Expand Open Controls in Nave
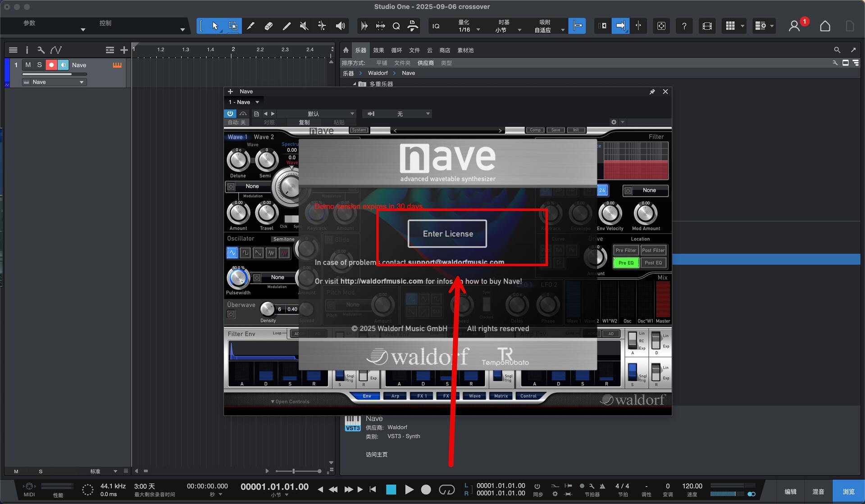Viewport: 865px width, 504px height. click(290, 401)
